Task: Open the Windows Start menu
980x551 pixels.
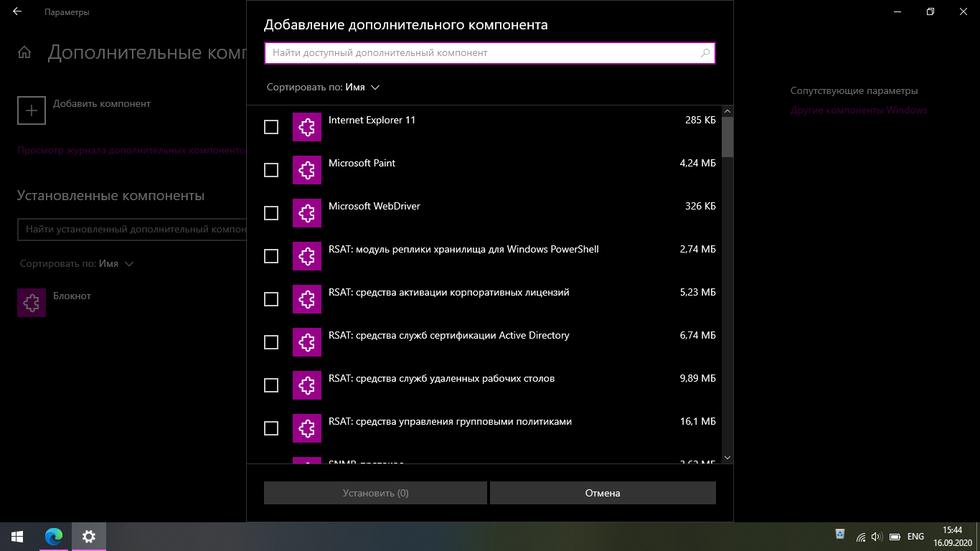Action: [17, 536]
